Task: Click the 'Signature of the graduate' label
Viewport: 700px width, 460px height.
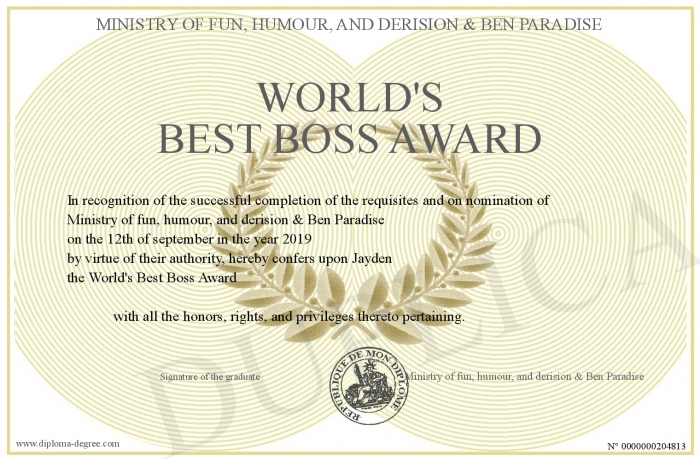Action: pyautogui.click(x=210, y=376)
